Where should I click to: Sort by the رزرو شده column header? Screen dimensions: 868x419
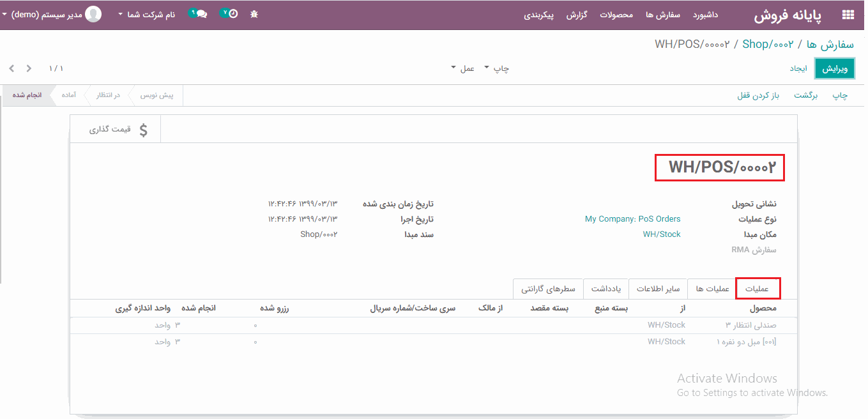[x=275, y=309]
